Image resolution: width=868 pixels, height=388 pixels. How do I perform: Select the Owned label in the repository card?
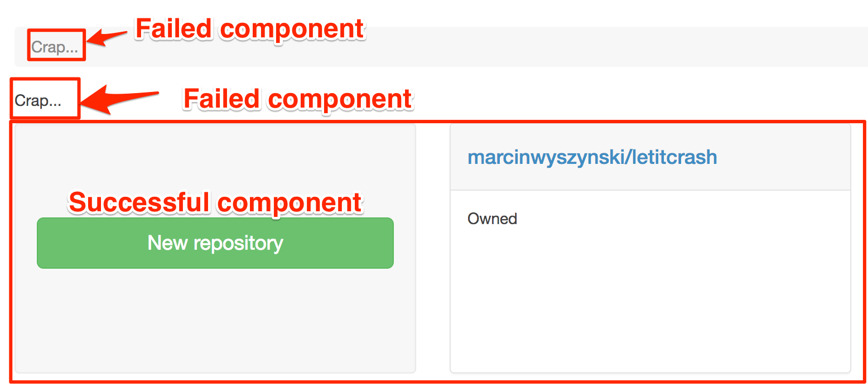(491, 219)
